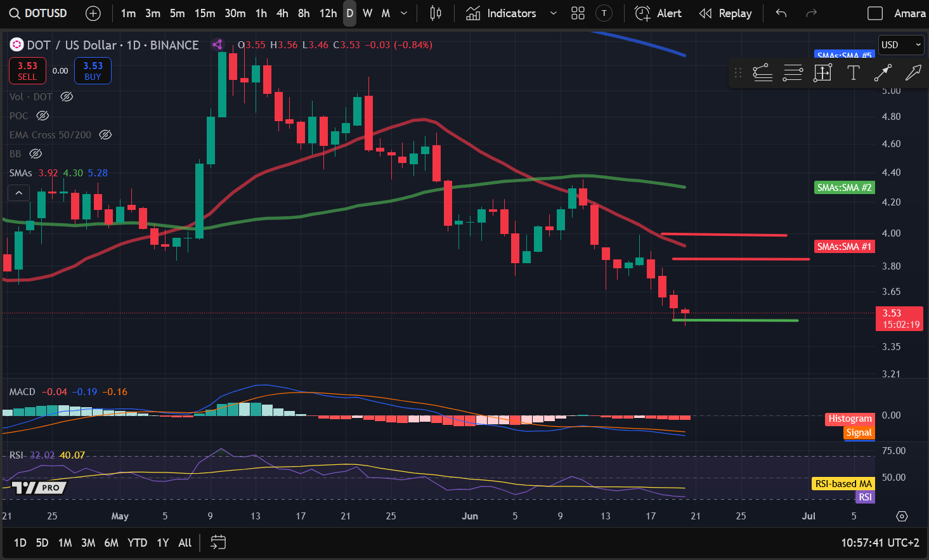This screenshot has width=929, height=560.
Task: Expand the timeframe list chevron
Action: coord(404,13)
